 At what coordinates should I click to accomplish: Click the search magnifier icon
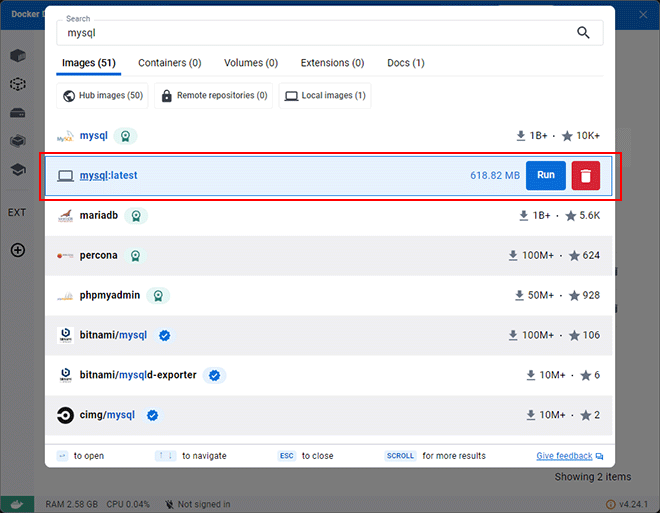coord(583,32)
